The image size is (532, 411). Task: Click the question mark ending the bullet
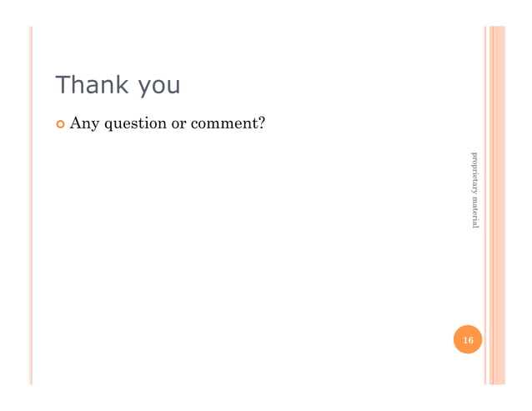click(262, 123)
